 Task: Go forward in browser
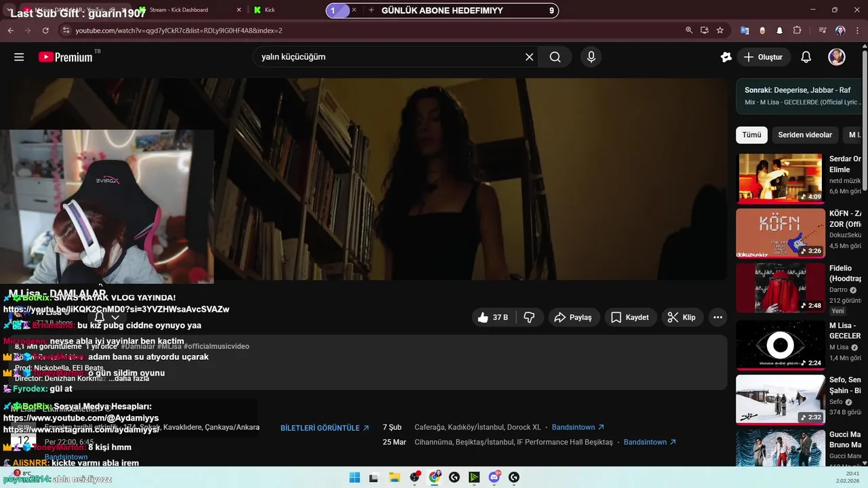[28, 30]
